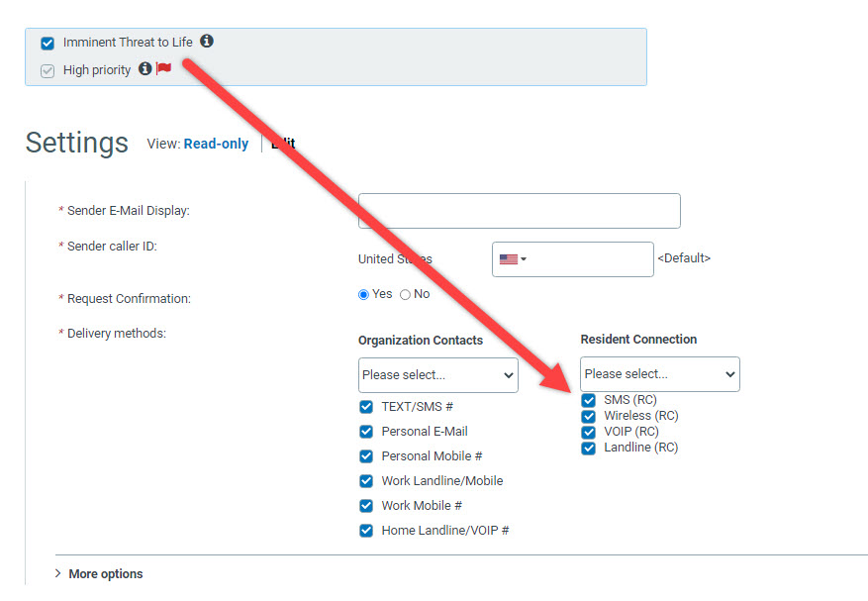Toggle the Home Landline/VOIP # checkbox

[366, 530]
